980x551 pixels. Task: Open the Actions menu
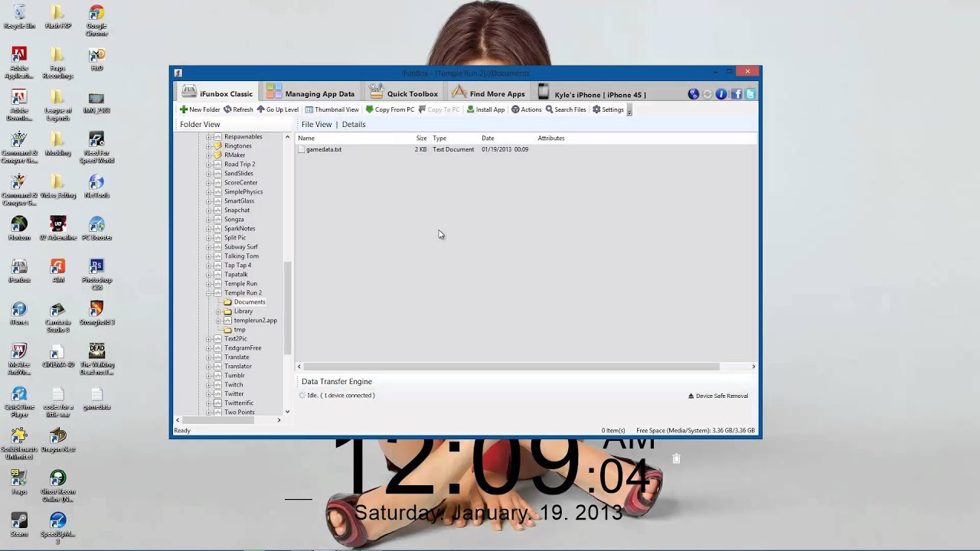point(526,109)
